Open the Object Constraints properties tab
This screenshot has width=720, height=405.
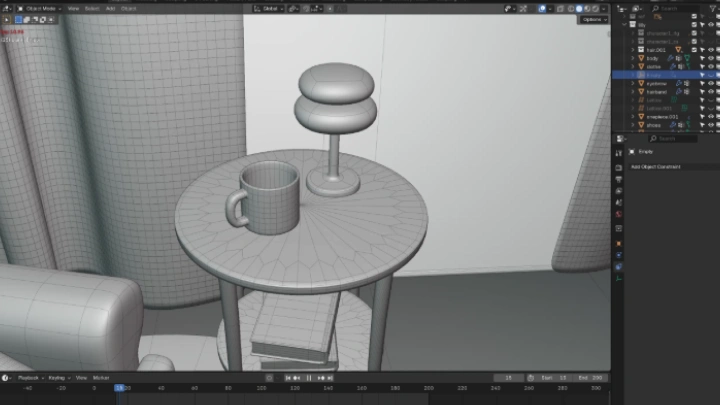(x=619, y=267)
